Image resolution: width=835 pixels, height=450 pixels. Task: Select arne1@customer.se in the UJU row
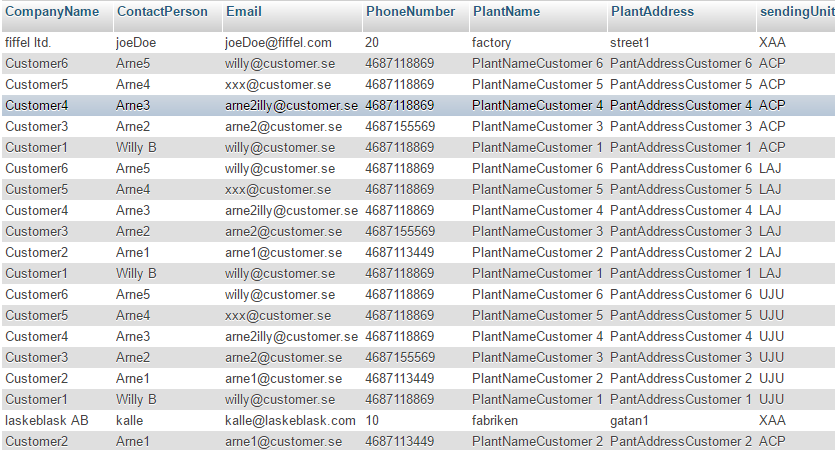[283, 379]
